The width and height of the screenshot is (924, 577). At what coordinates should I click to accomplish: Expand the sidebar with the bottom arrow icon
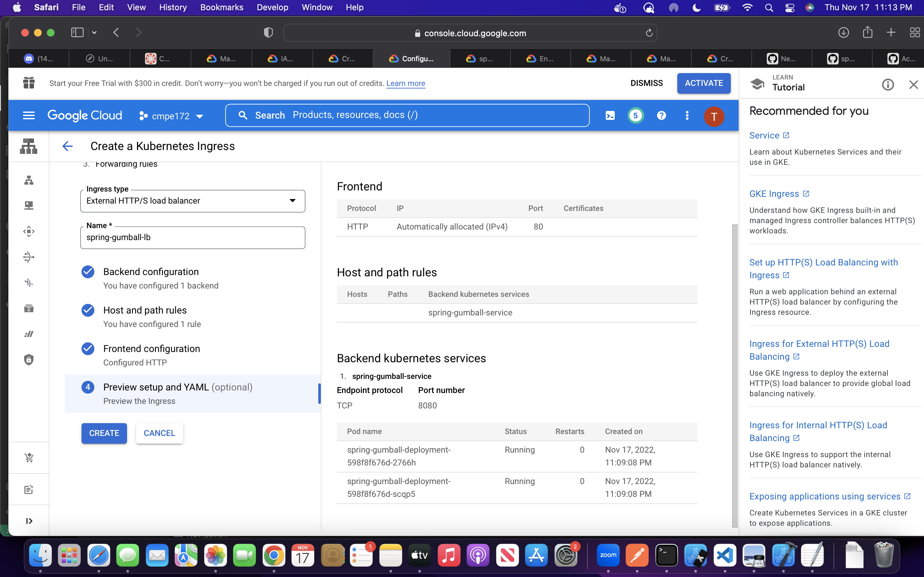pyautogui.click(x=29, y=521)
